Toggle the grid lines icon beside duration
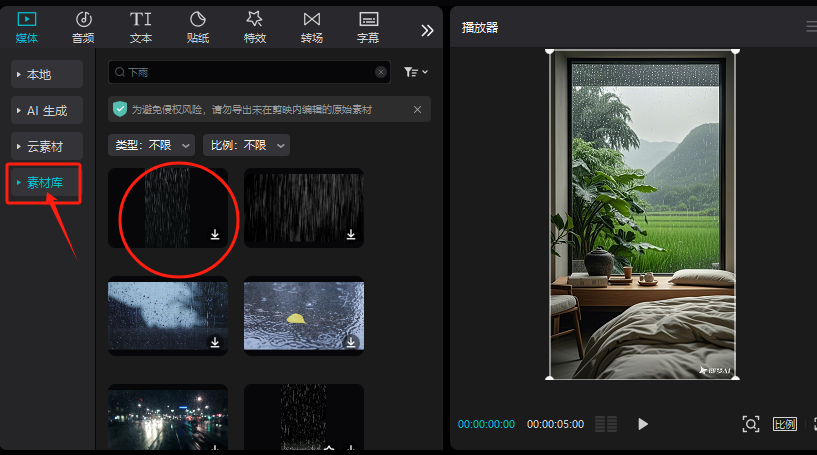Viewport: 817px width, 455px height. point(606,424)
